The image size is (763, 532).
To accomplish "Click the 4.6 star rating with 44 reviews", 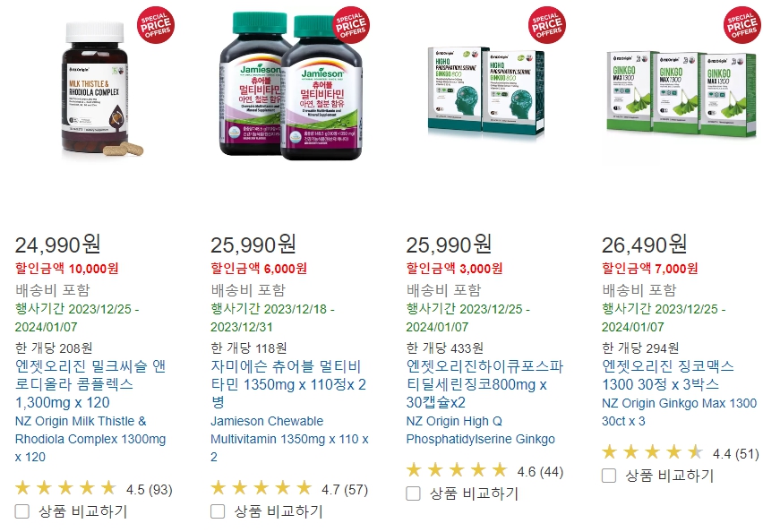I will coord(485,471).
